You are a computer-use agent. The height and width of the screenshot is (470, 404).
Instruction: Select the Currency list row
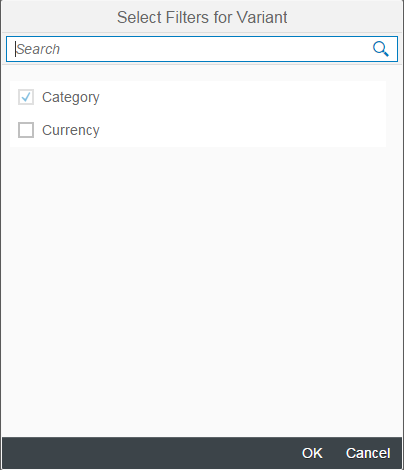coord(198,130)
